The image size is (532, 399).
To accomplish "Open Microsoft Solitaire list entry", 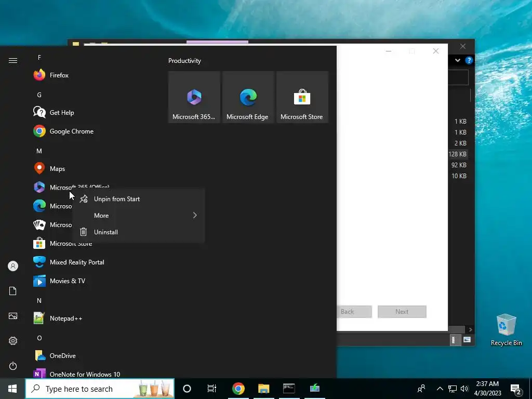I will tap(52, 225).
